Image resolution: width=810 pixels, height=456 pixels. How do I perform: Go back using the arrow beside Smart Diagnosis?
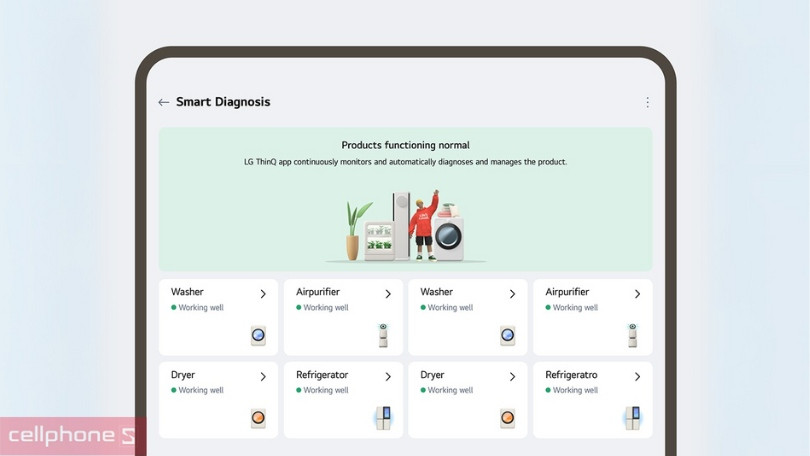click(164, 102)
